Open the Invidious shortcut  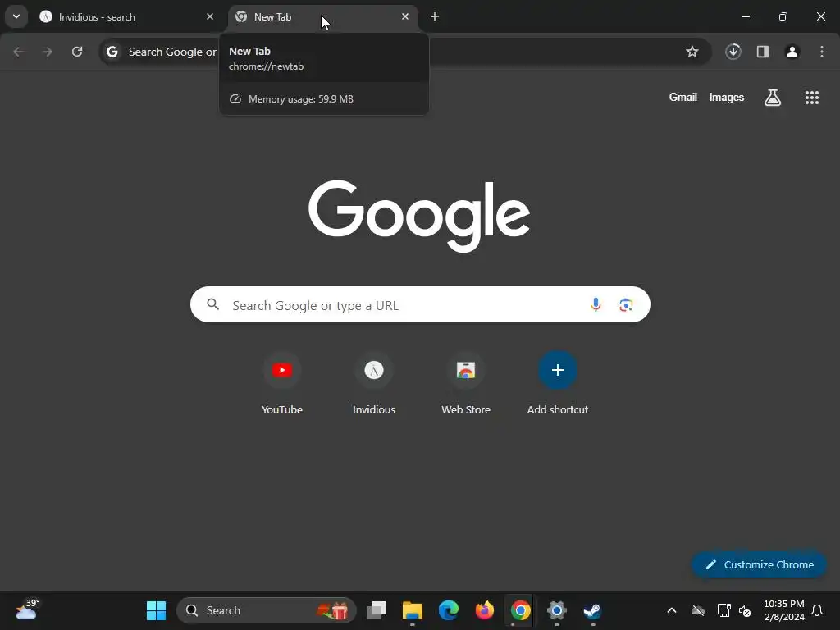click(x=374, y=384)
